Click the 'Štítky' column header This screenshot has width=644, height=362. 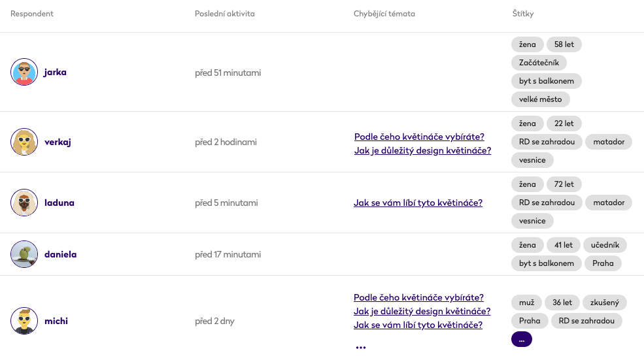point(523,14)
